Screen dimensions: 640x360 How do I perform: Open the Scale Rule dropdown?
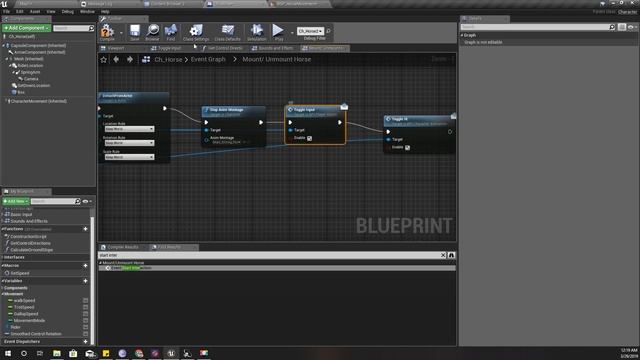(x=129, y=157)
